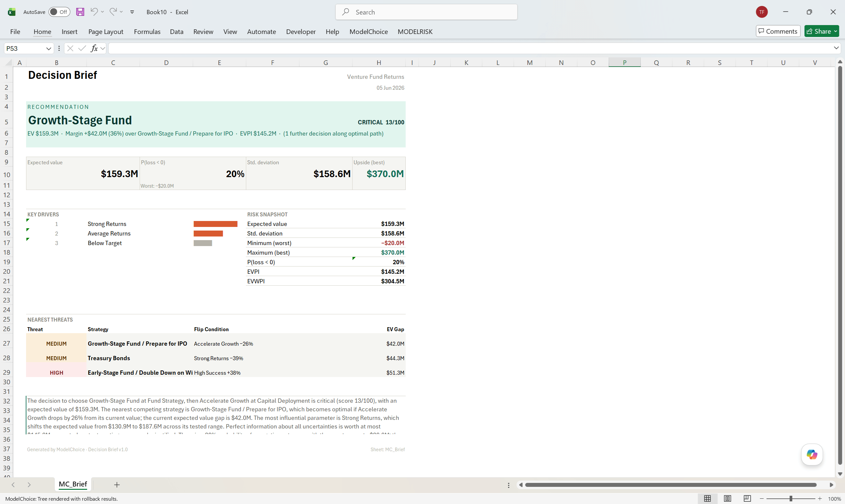Screen dimensions: 845x504
Task: Select the EVWPI value $304.5M
Action: 392,281
